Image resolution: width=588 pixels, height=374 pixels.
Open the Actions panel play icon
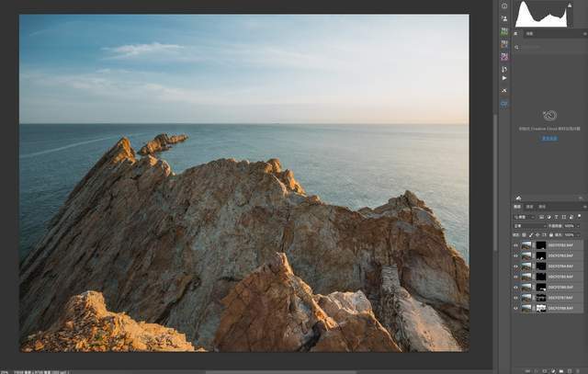coord(504,78)
